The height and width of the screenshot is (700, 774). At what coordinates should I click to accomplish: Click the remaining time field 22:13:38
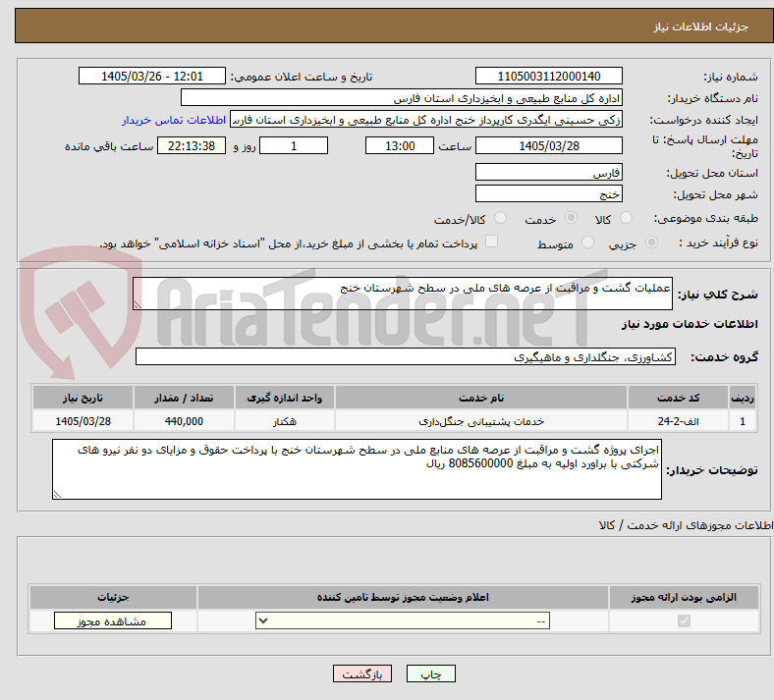(192, 145)
